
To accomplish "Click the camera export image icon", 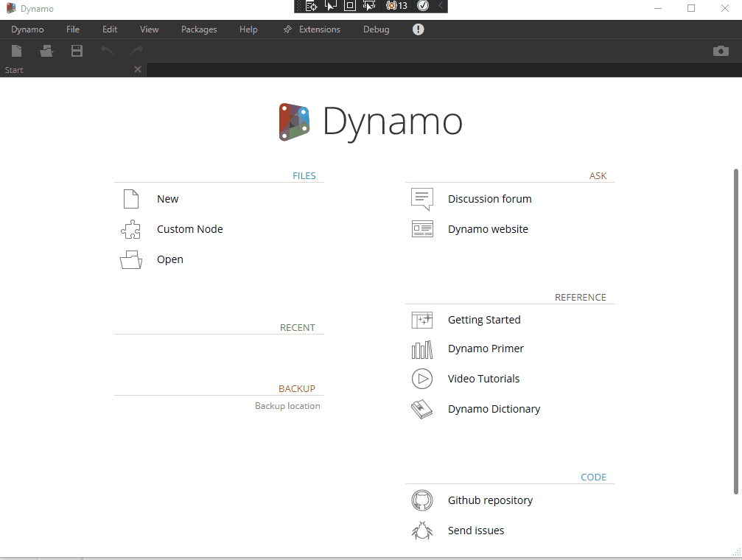I will 721,51.
